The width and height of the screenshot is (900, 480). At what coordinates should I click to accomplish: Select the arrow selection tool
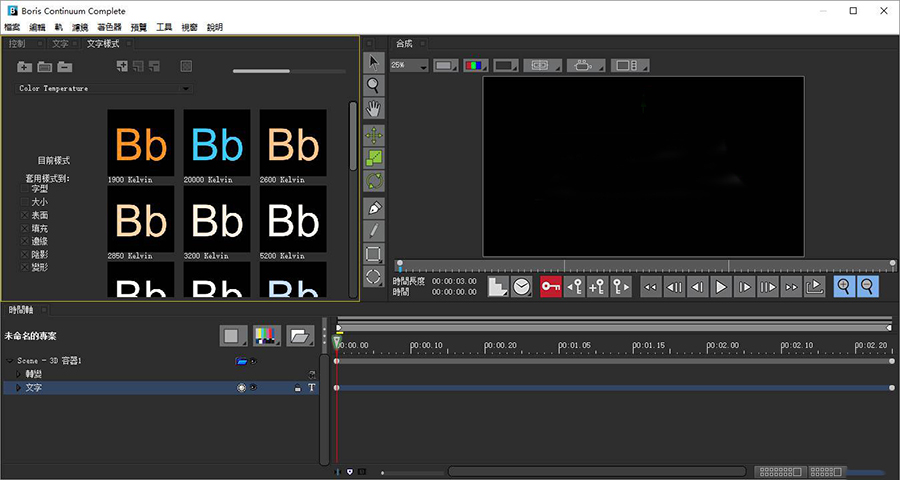pos(374,62)
